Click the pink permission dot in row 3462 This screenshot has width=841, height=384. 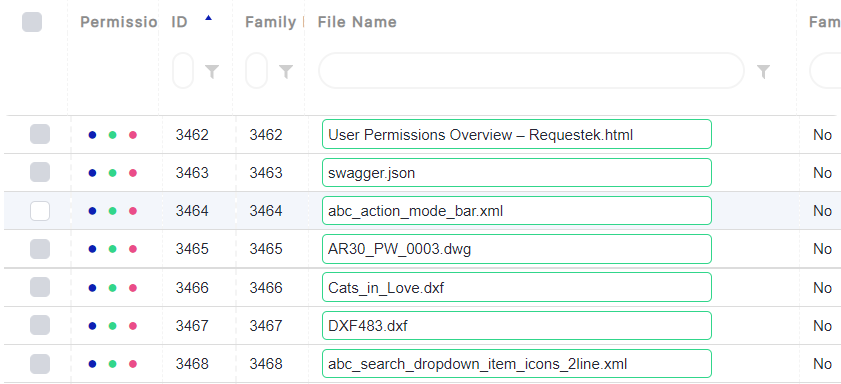coord(133,135)
